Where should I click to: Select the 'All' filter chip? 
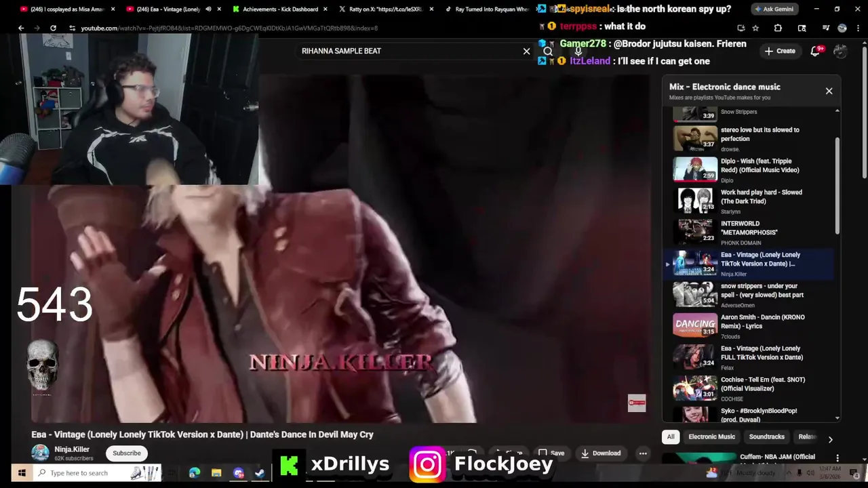[671, 437]
